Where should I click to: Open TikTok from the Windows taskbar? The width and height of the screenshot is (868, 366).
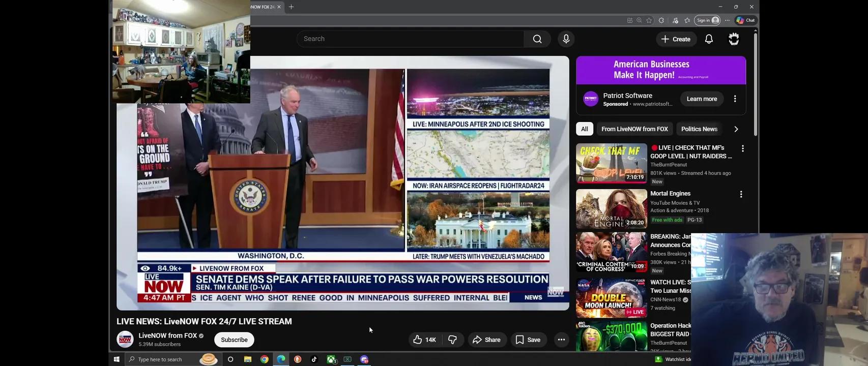click(314, 359)
